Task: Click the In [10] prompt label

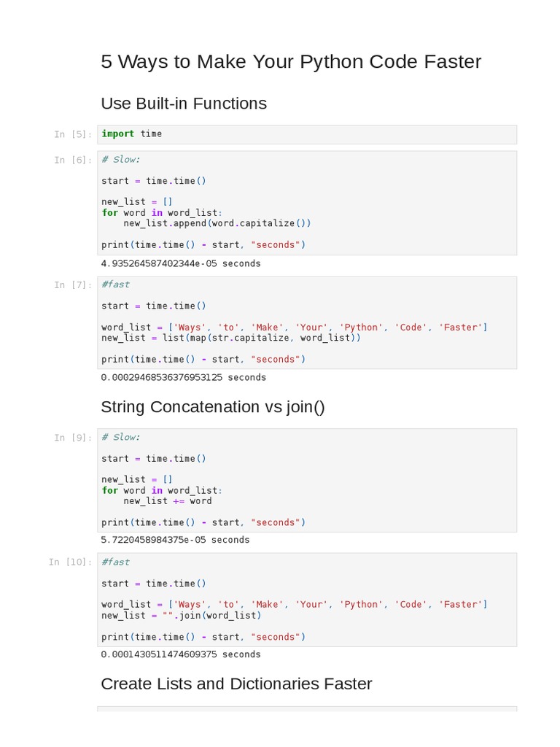Action: 71,562
